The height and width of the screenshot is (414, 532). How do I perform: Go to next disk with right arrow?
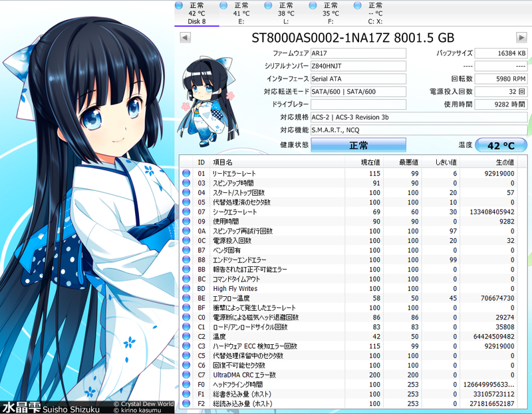521,37
